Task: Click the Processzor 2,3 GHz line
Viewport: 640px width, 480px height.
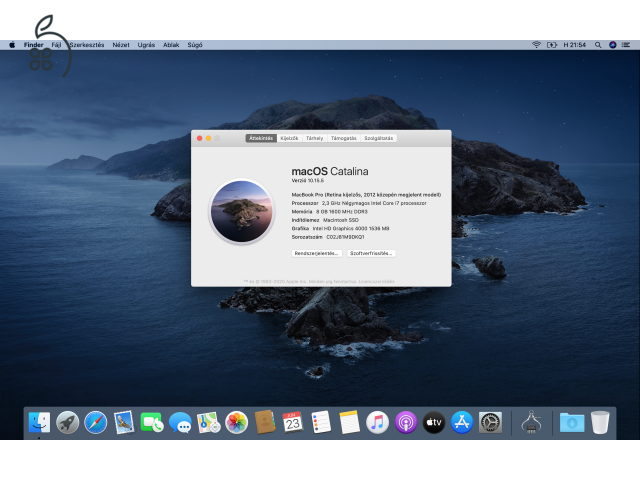Action: pos(359,203)
